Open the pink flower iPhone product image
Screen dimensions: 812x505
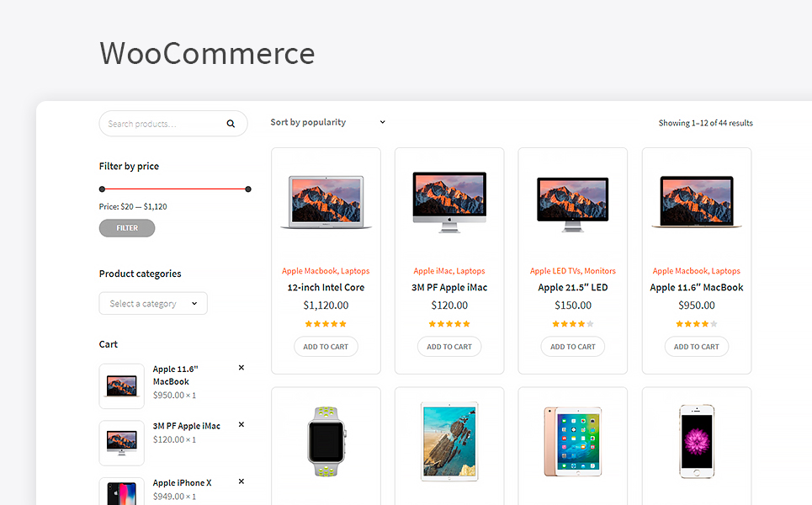(x=697, y=442)
